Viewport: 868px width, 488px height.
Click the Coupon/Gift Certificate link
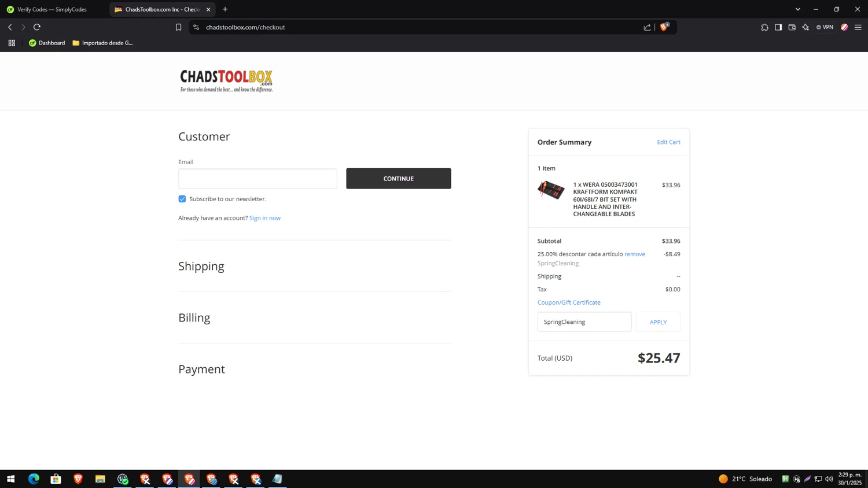569,302
